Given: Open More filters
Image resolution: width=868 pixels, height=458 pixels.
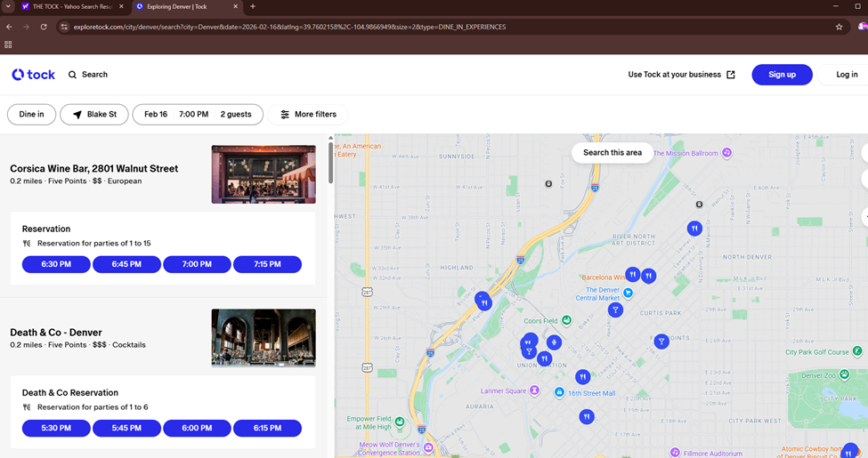Looking at the screenshot, I should 308,115.
